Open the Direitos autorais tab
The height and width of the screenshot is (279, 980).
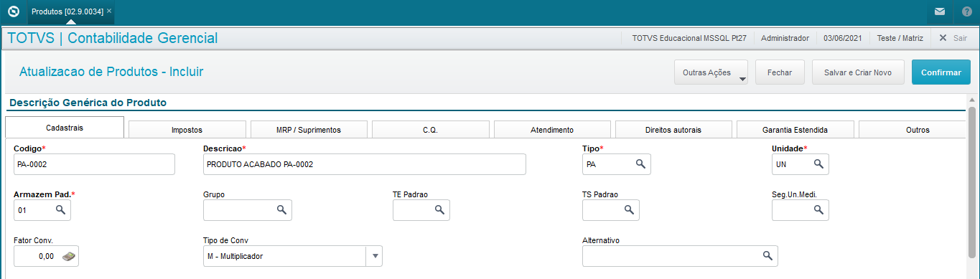(x=673, y=130)
